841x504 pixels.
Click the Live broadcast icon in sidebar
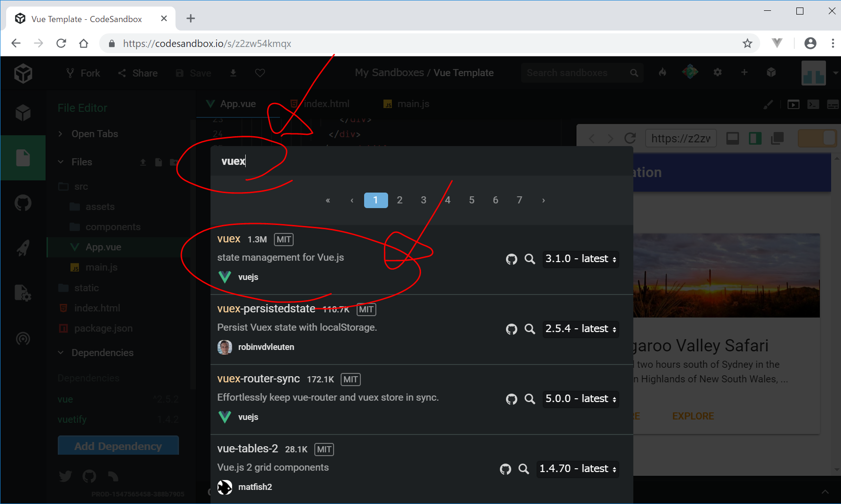click(23, 338)
